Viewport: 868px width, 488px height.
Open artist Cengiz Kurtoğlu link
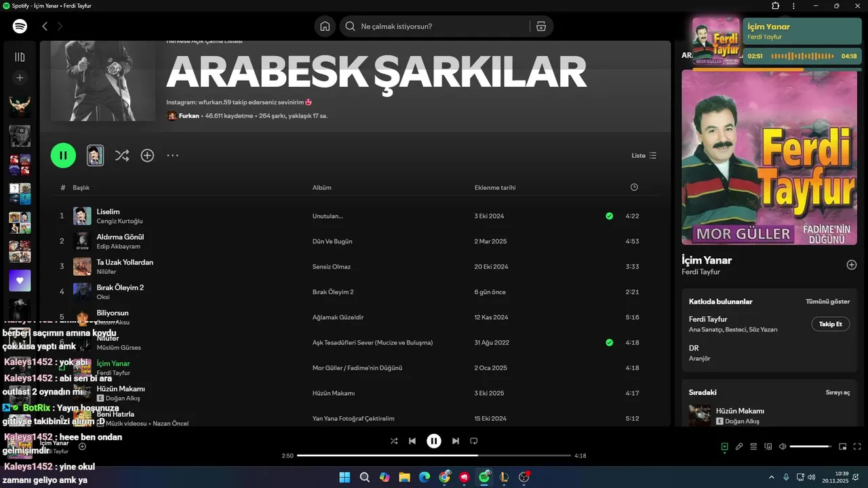pyautogui.click(x=119, y=222)
